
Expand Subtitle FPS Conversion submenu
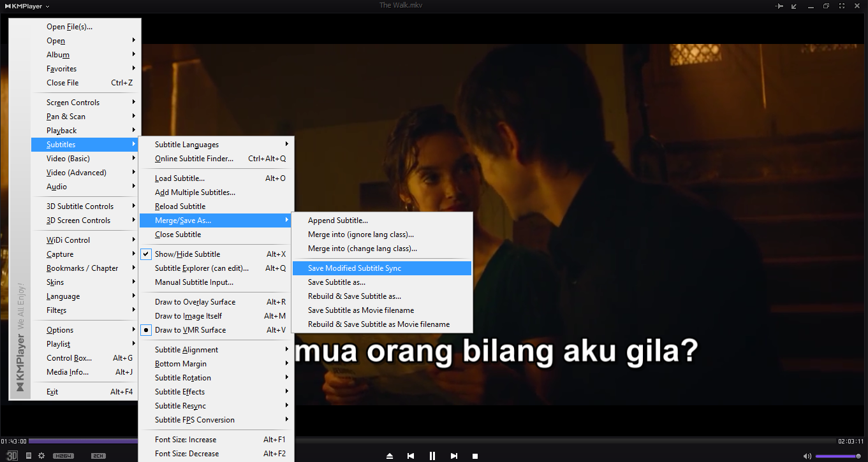click(216, 420)
